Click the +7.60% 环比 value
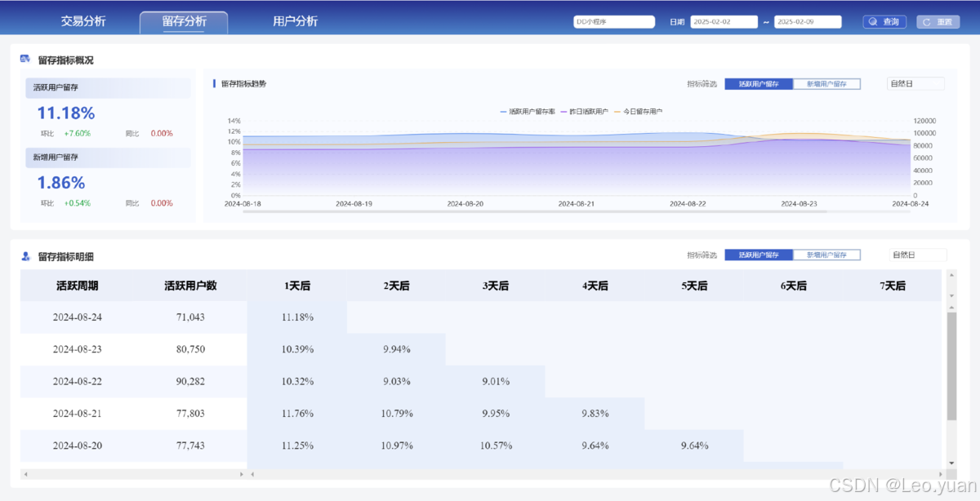The height and width of the screenshot is (501, 980). pyautogui.click(x=77, y=133)
